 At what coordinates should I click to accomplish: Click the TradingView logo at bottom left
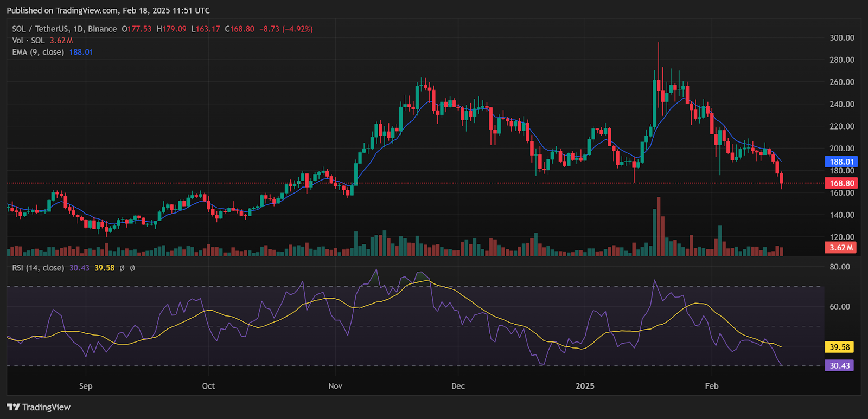click(x=39, y=407)
